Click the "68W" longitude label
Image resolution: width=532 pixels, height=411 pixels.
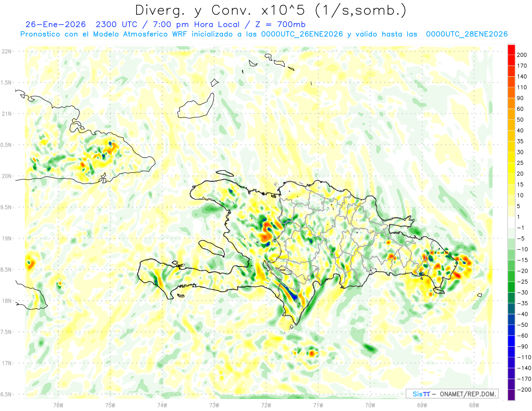pyautogui.click(x=473, y=405)
